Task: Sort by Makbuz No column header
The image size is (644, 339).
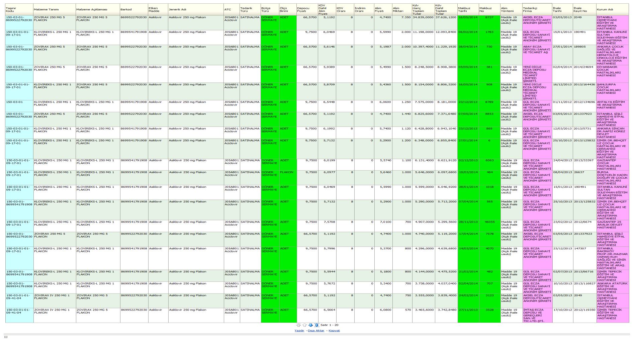Action: click(489, 9)
